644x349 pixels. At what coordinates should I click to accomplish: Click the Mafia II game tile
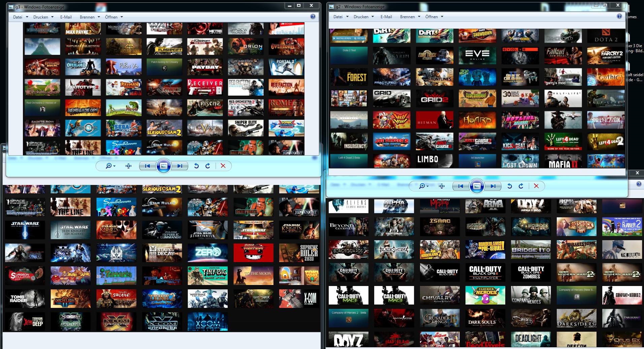[563, 161]
